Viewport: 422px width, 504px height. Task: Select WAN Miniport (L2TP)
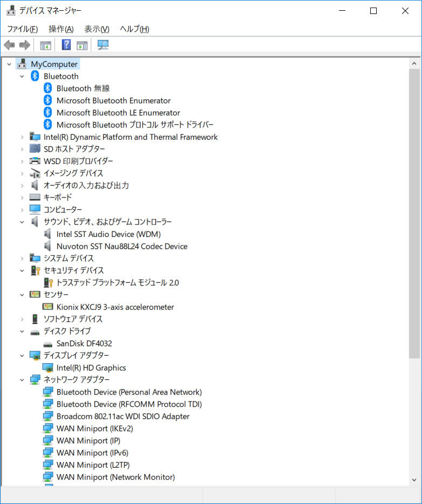click(x=93, y=465)
